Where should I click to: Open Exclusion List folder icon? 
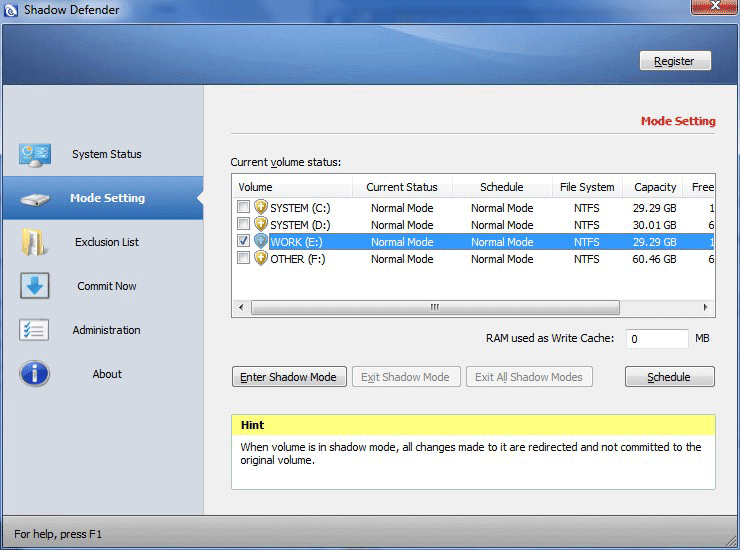coord(35,242)
